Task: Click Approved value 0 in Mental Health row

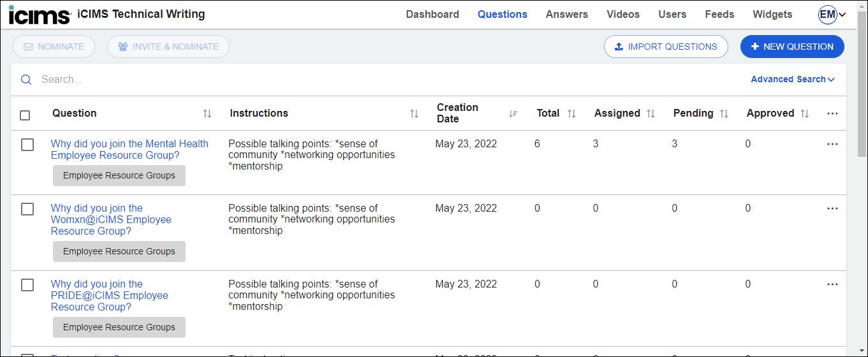Action: click(748, 144)
